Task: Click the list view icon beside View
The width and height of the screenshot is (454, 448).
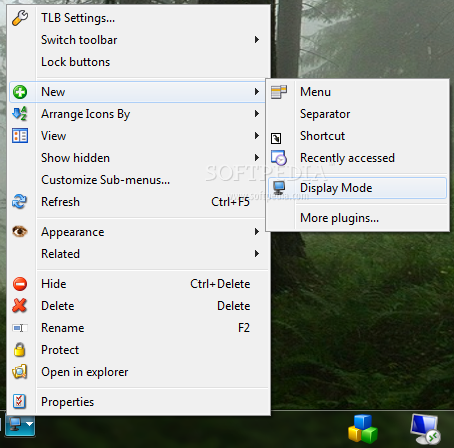Action: (20, 136)
